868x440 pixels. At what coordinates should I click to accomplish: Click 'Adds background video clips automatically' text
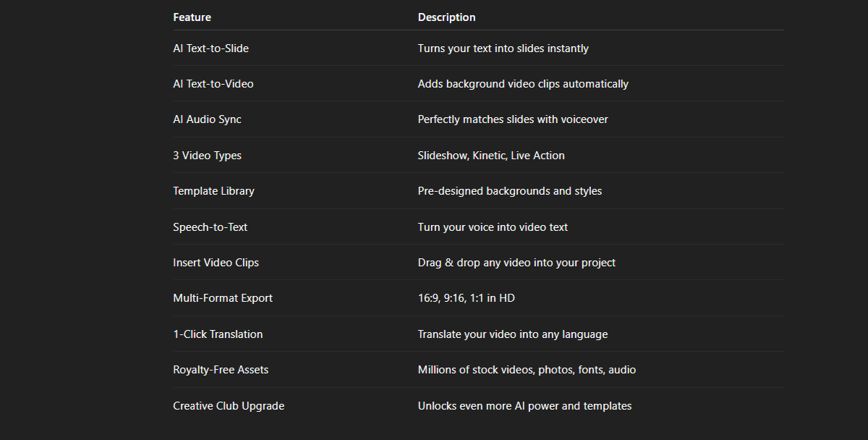coord(523,84)
